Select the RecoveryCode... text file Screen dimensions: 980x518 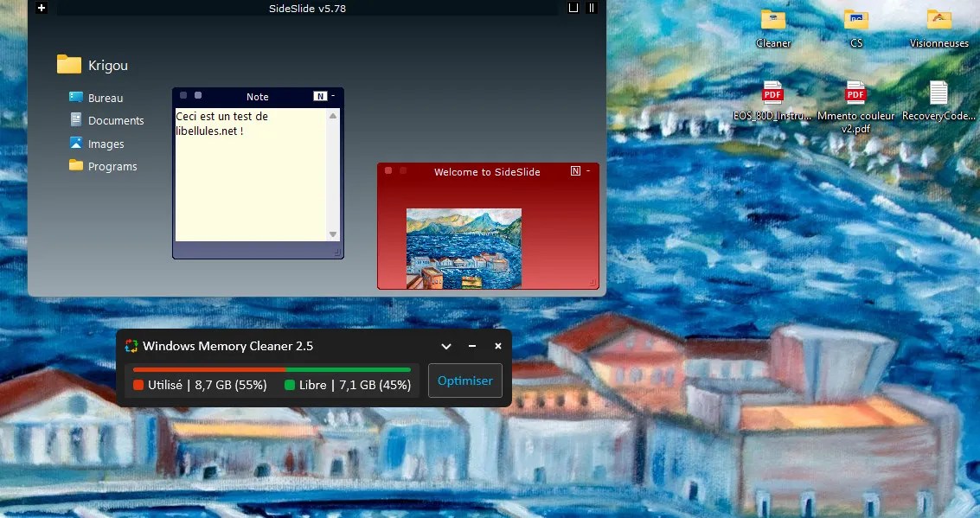point(938,101)
